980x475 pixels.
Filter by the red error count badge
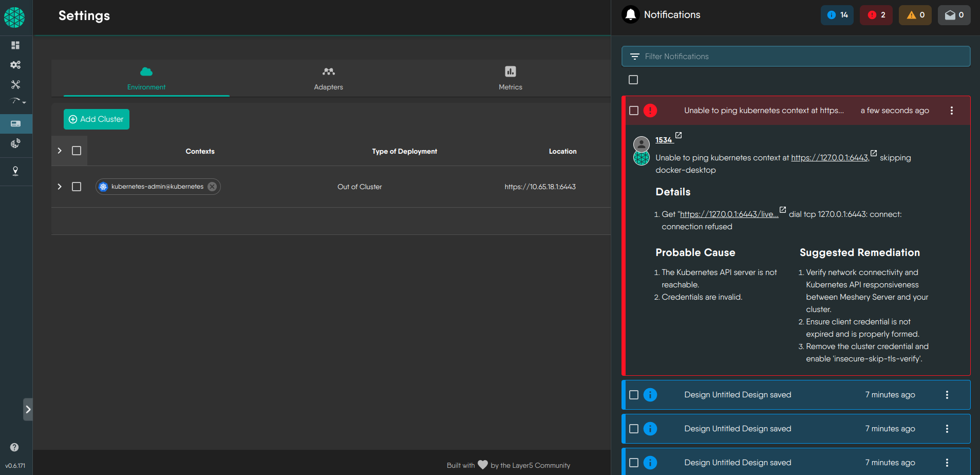pos(876,15)
